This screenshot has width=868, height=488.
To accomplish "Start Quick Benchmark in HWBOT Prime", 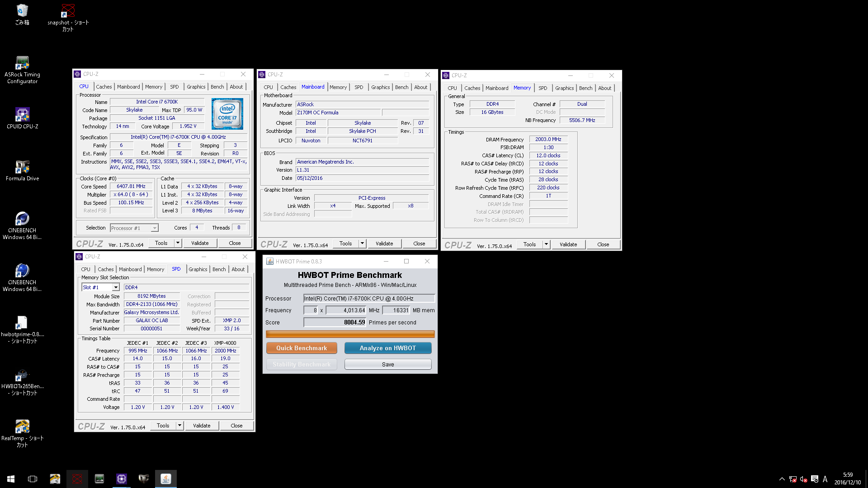I will (302, 348).
